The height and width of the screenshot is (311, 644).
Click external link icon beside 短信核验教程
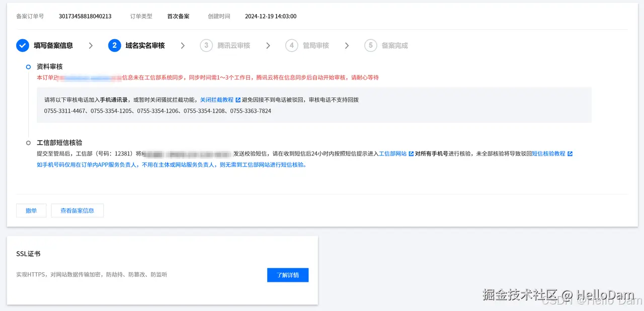(x=570, y=153)
